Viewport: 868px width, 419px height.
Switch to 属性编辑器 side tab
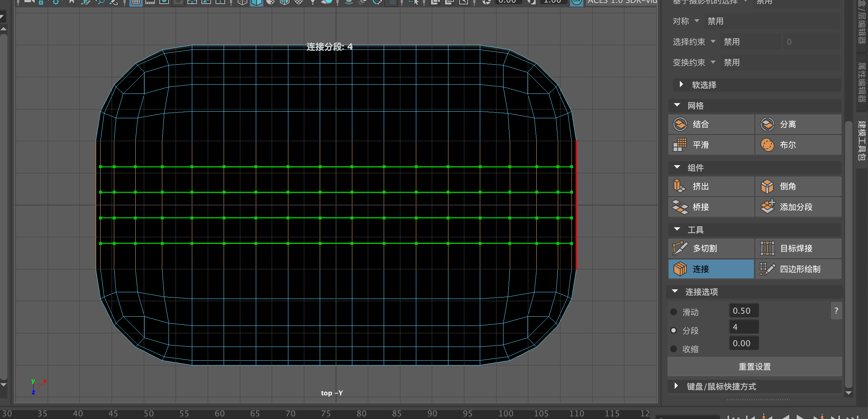tap(862, 82)
